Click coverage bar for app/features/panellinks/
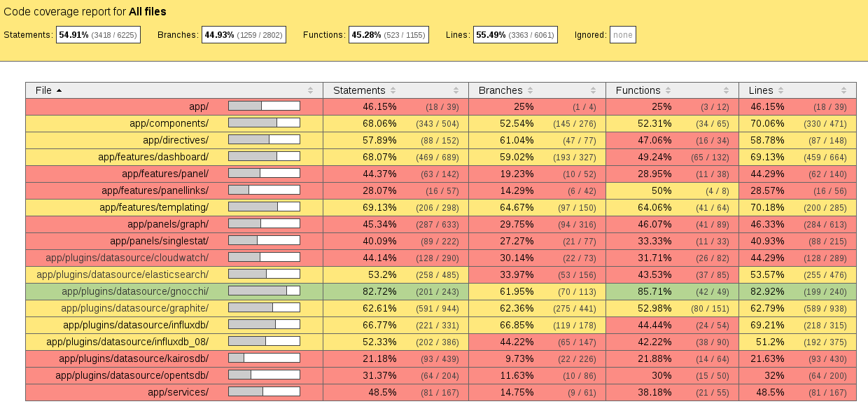The width and height of the screenshot is (868, 411). pyautogui.click(x=264, y=190)
